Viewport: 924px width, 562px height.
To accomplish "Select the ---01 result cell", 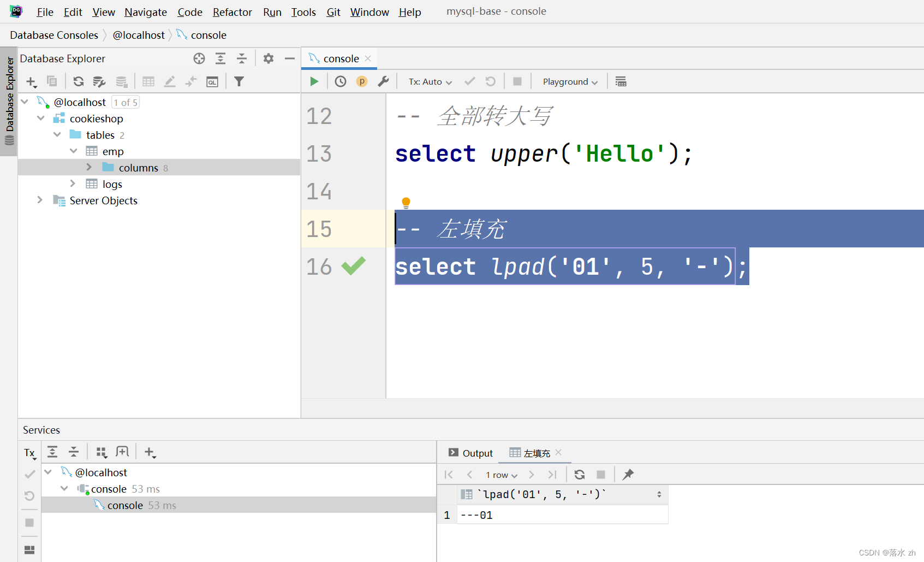I will (562, 515).
